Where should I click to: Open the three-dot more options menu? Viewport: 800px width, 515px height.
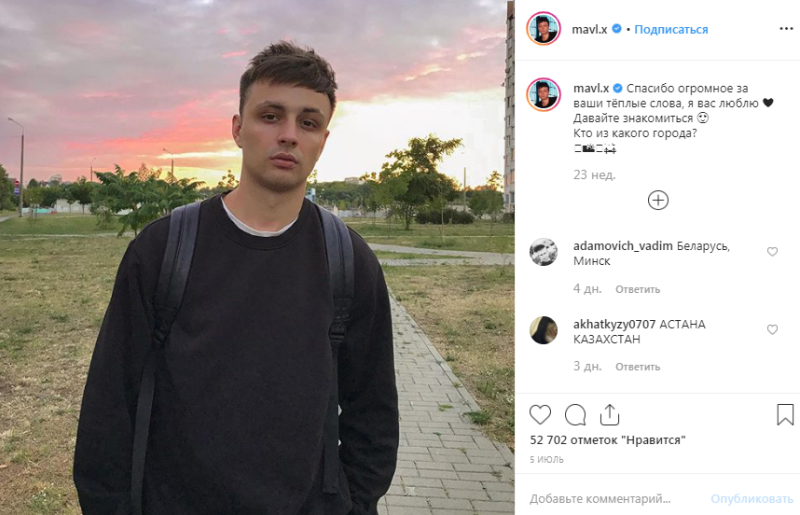[786, 29]
